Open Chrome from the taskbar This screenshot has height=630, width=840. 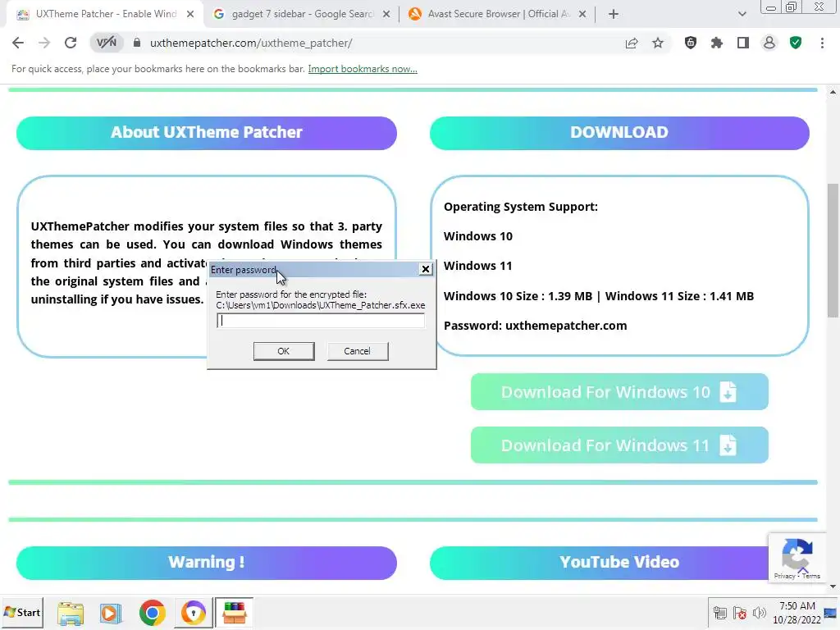pyautogui.click(x=152, y=613)
